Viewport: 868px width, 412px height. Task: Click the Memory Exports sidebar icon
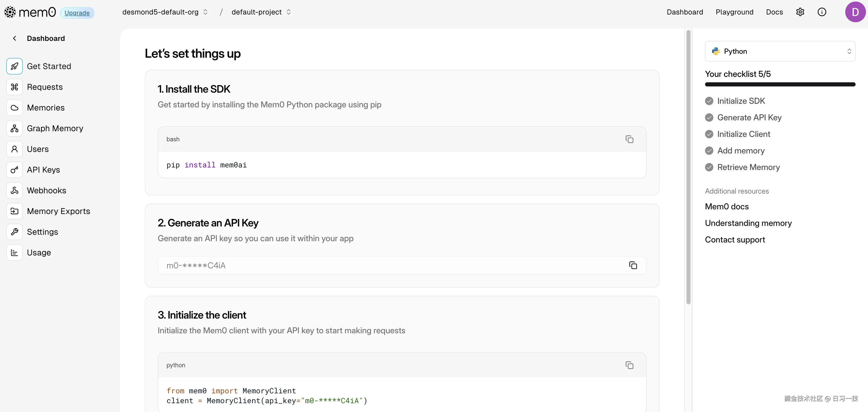(x=14, y=211)
